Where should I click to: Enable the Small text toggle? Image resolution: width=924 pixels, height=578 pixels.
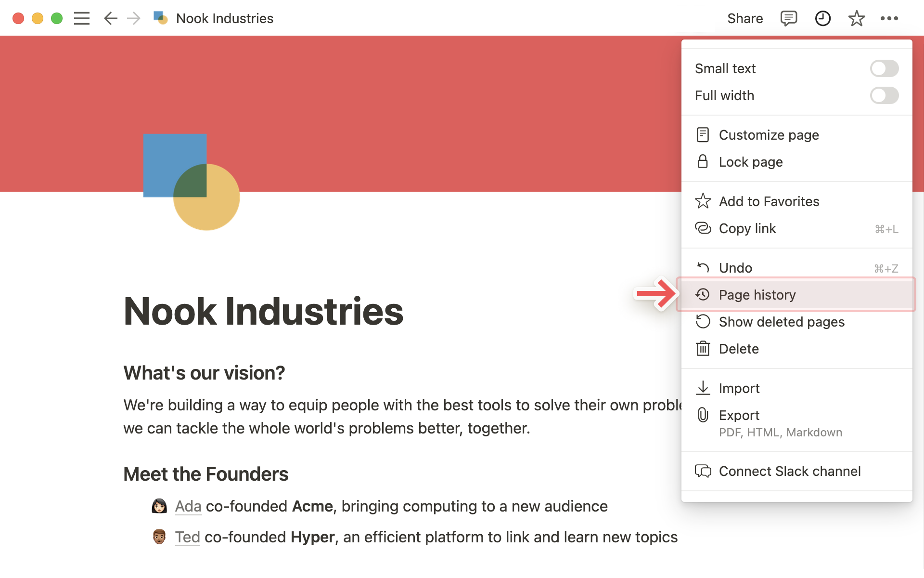(x=884, y=68)
